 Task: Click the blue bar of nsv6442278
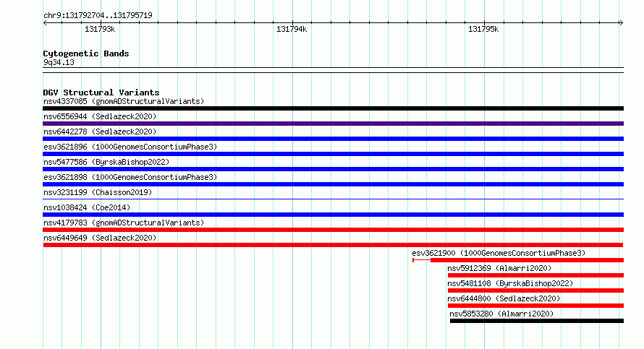(x=333, y=139)
